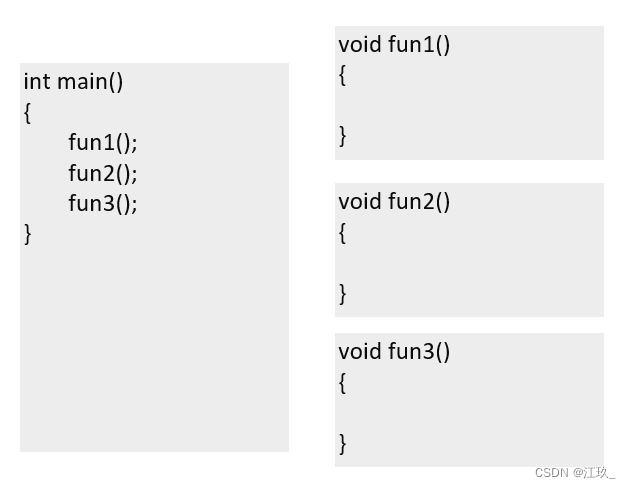The height and width of the screenshot is (488, 631).
Task: Click the "int main()" declaration line
Action: click(x=73, y=82)
